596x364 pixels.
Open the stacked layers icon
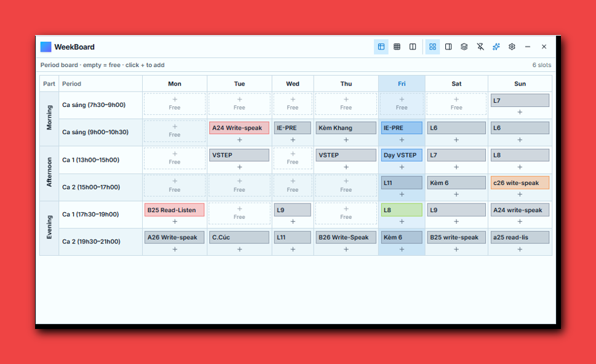point(464,47)
